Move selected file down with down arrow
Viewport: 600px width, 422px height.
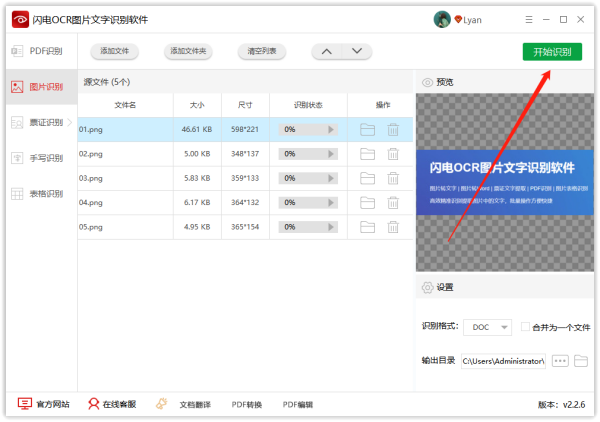[x=358, y=51]
